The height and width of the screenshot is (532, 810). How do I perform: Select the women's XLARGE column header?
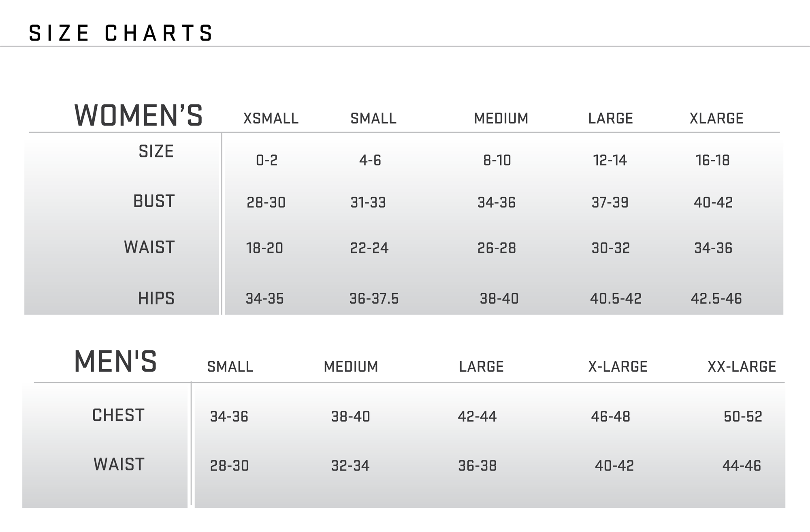[x=716, y=119]
